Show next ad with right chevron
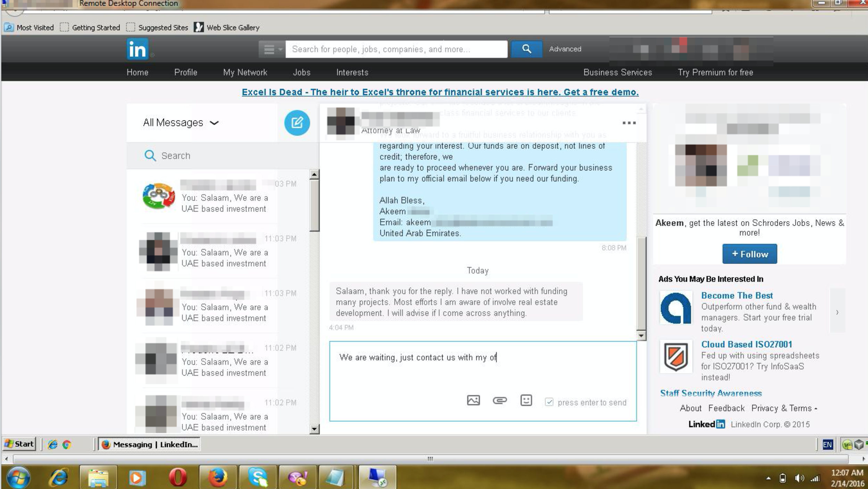 click(837, 312)
